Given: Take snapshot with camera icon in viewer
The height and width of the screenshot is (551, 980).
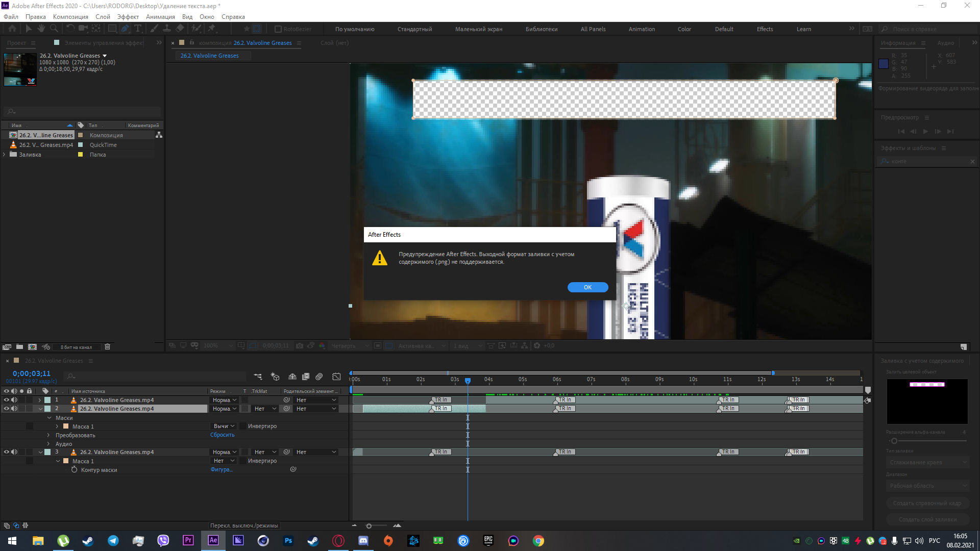Looking at the screenshot, I should coord(300,345).
